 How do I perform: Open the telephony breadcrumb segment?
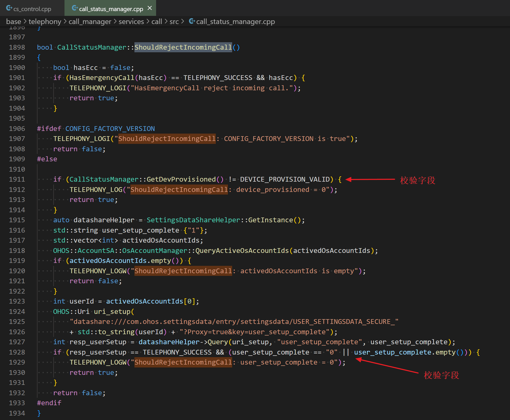click(x=45, y=21)
